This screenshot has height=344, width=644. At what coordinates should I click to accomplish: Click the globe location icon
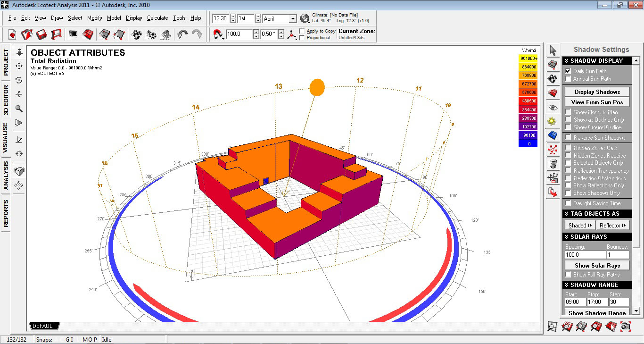pyautogui.click(x=305, y=18)
